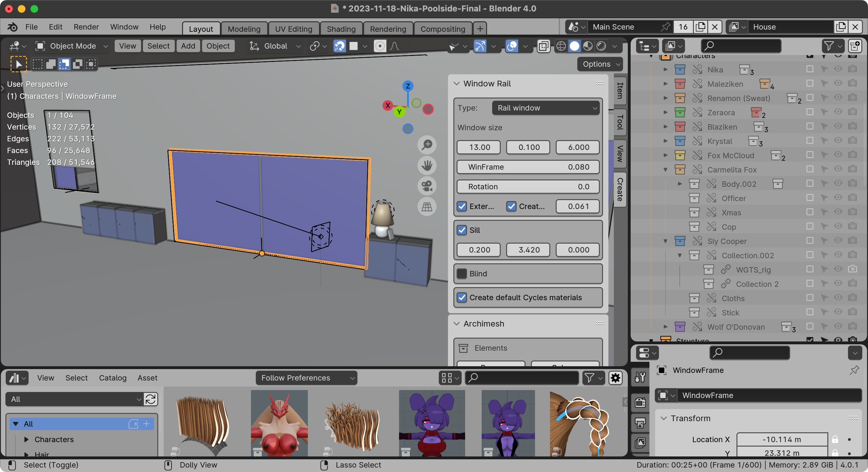Screen dimensions: 868x472
Task: Switch perspective/orthographic grid icon
Action: 427,206
